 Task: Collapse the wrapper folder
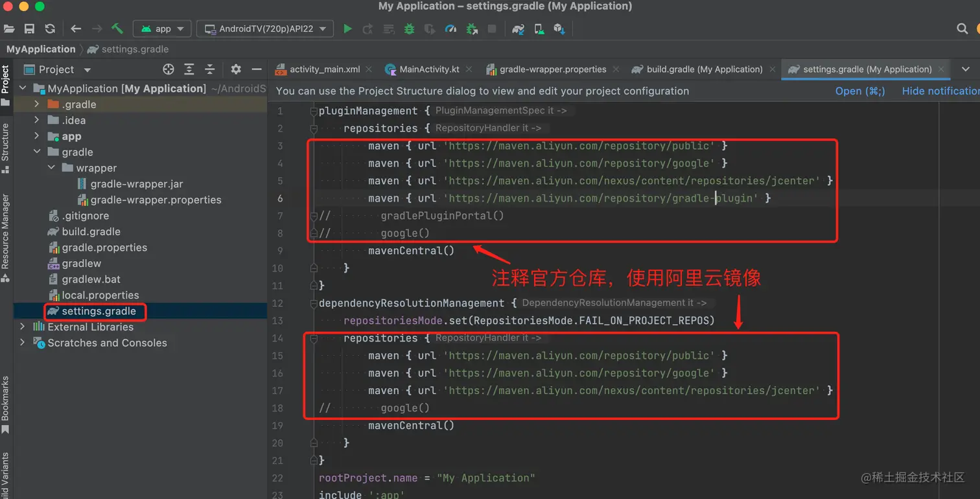click(x=51, y=167)
